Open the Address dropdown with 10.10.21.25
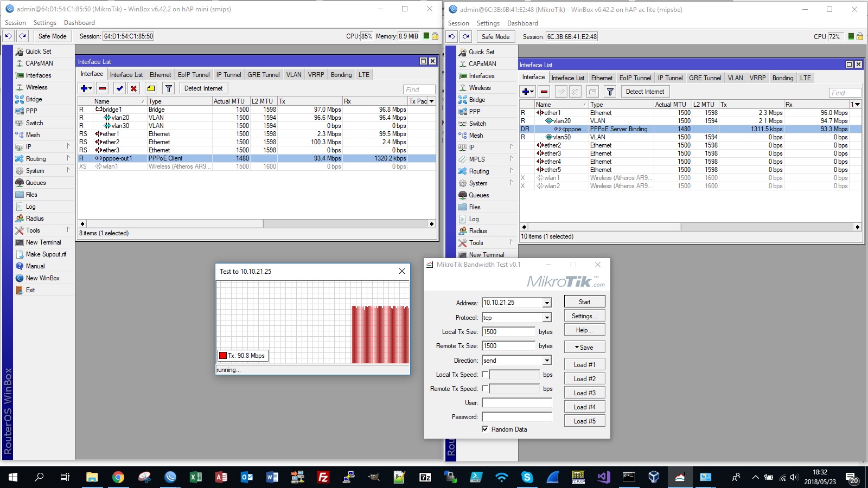 point(547,303)
